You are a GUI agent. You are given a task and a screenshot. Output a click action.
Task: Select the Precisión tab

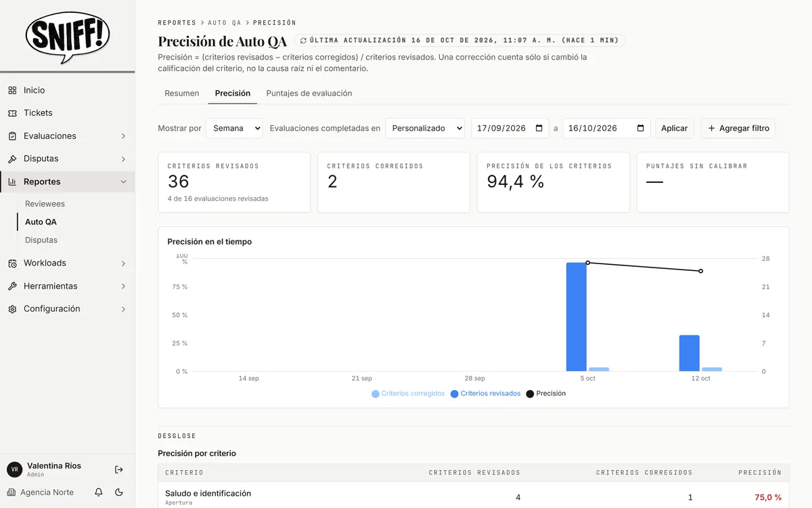tap(233, 93)
